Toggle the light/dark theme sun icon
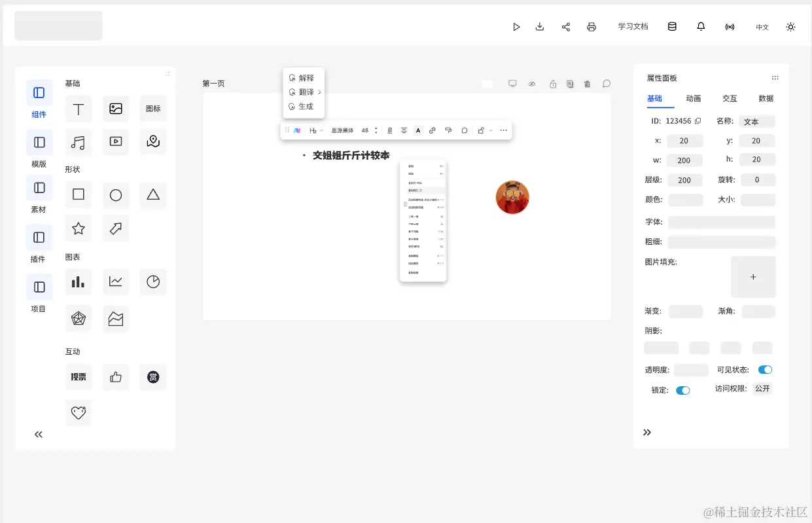The width and height of the screenshot is (812, 523). pyautogui.click(x=790, y=27)
